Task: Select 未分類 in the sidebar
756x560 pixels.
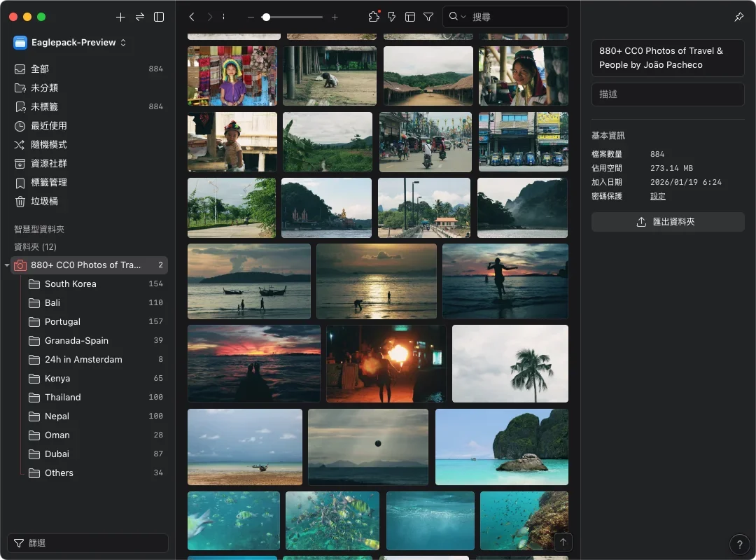Action: 44,88
